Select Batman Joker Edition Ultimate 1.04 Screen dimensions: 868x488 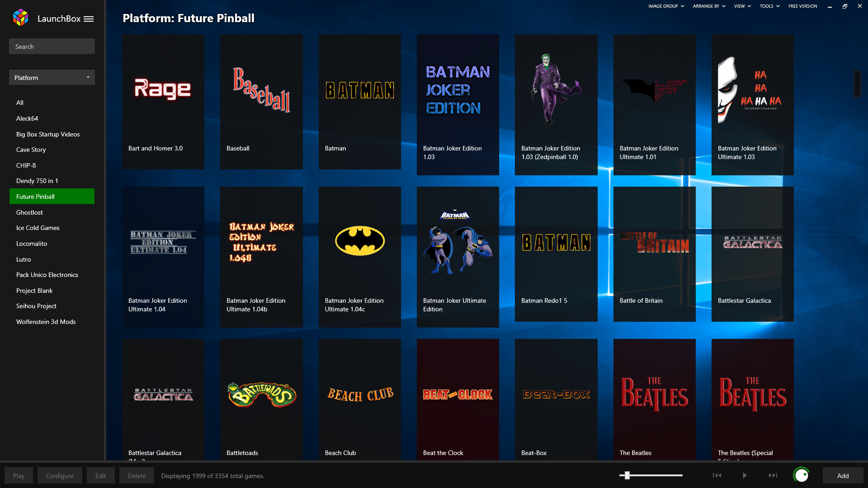pyautogui.click(x=163, y=257)
